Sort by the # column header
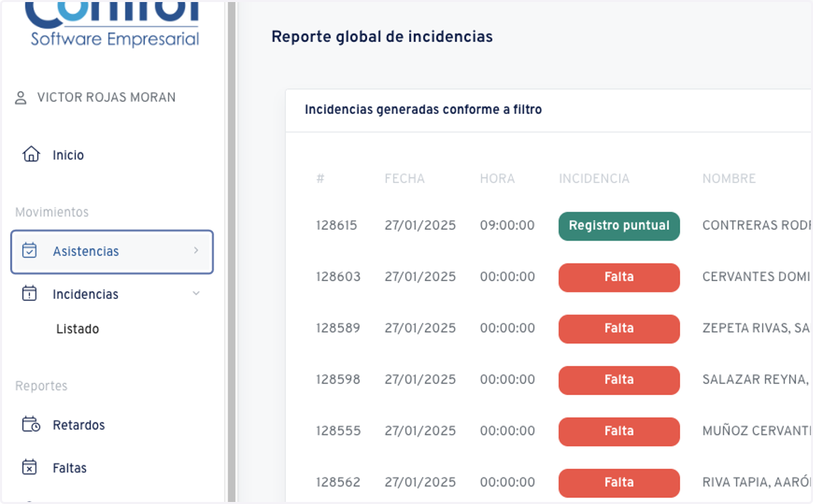This screenshot has height=504, width=813. (320, 179)
